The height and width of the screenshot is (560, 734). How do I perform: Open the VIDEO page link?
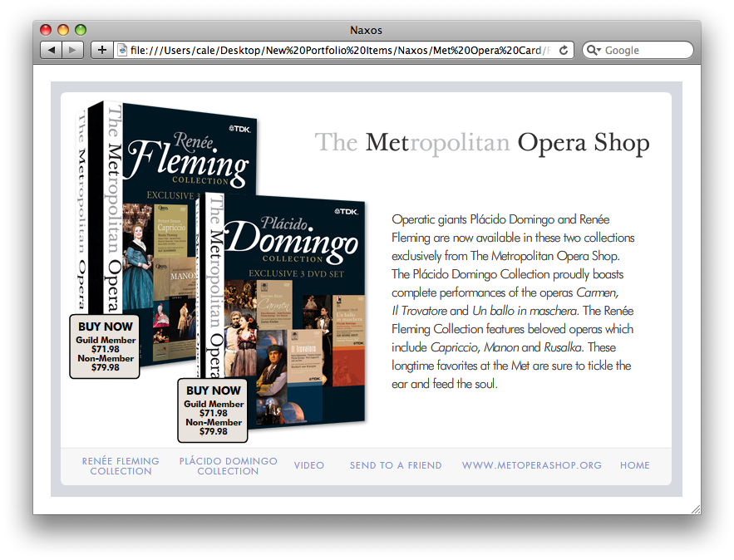308,465
